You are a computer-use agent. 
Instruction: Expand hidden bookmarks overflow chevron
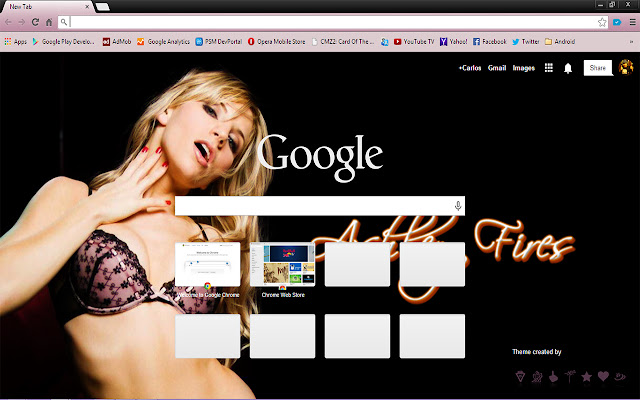[x=631, y=41]
